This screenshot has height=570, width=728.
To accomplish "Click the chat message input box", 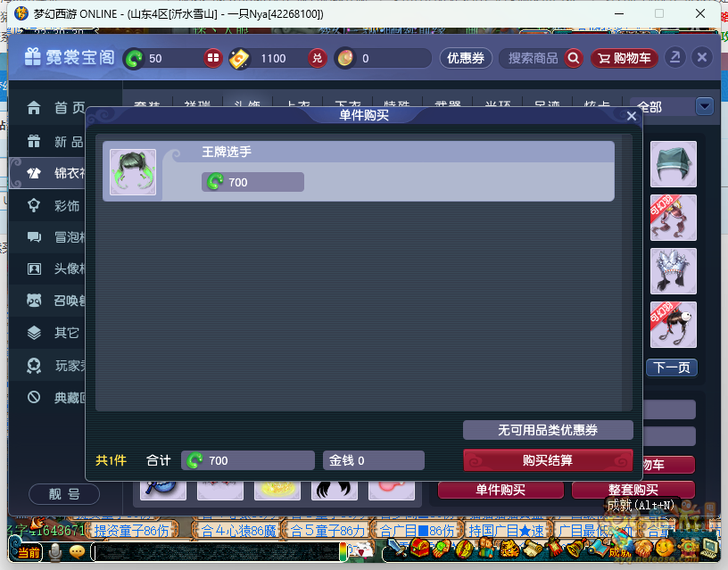I will tap(218, 552).
